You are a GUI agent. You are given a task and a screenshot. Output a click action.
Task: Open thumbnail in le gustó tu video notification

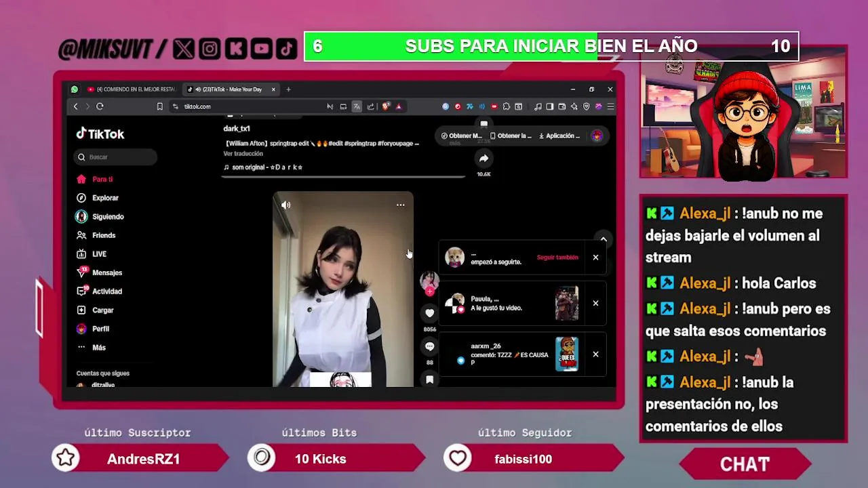(x=567, y=303)
